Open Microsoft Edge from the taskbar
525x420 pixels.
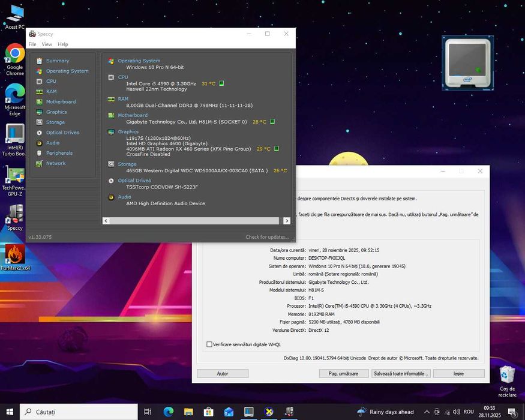(169, 412)
